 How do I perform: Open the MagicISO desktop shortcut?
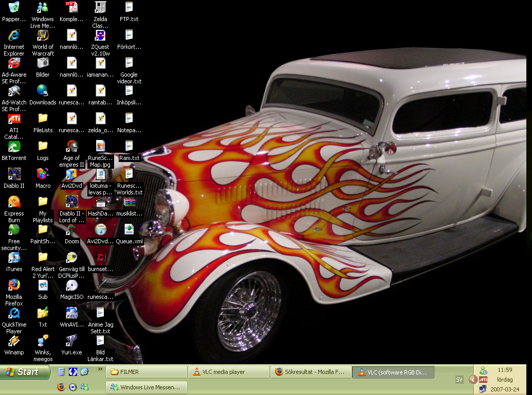[71, 285]
